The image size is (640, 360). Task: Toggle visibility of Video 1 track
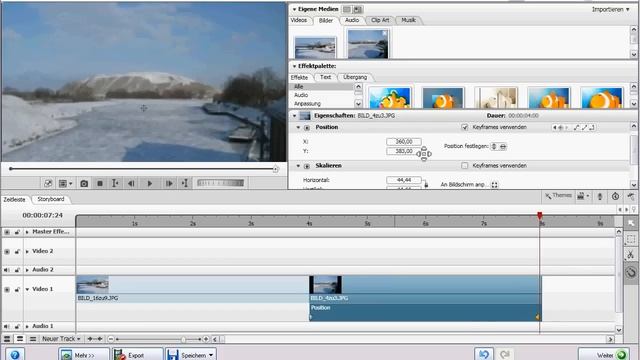7,289
